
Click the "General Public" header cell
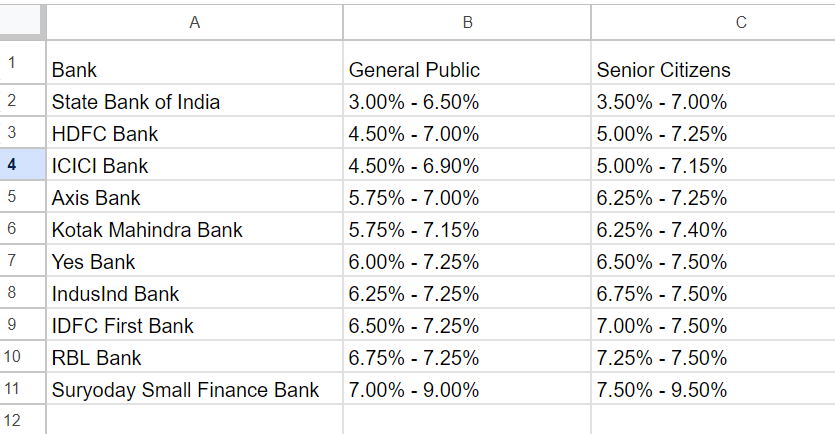(466, 70)
